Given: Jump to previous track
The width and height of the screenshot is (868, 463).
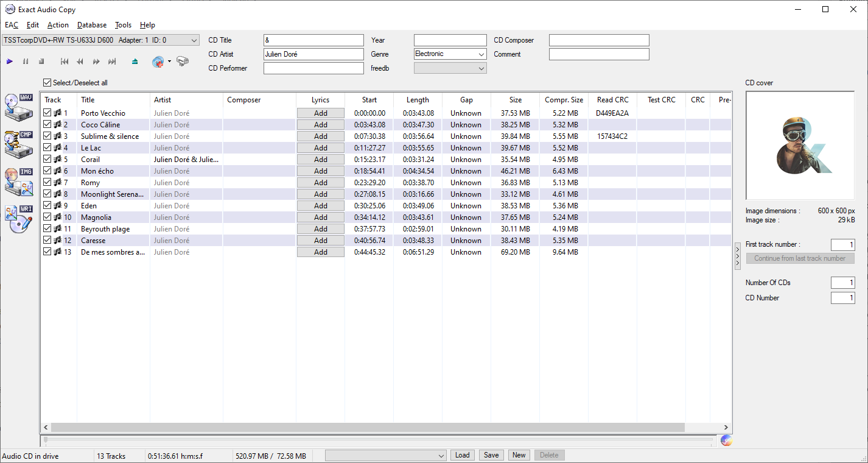Looking at the screenshot, I should click(65, 62).
